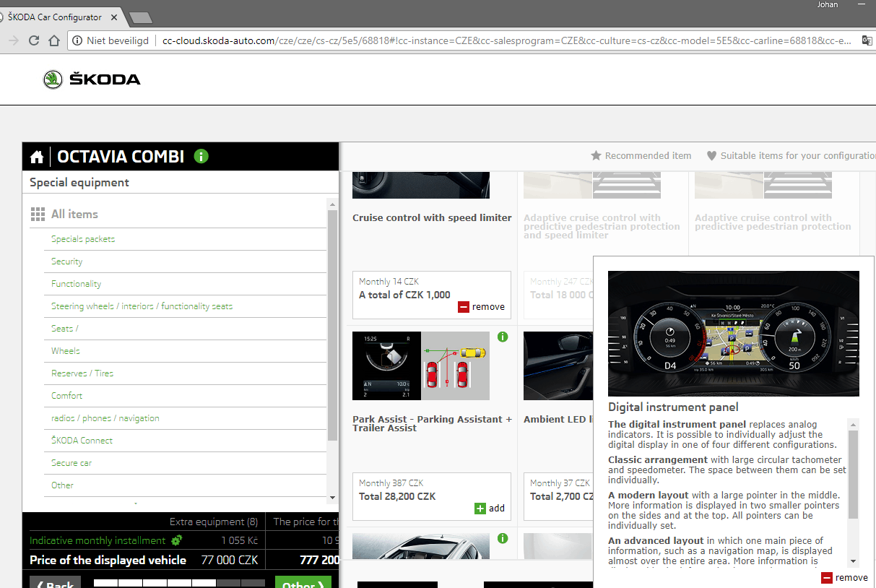876x588 pixels.
Task: Click the translate page icon in the address bar
Action: click(867, 41)
